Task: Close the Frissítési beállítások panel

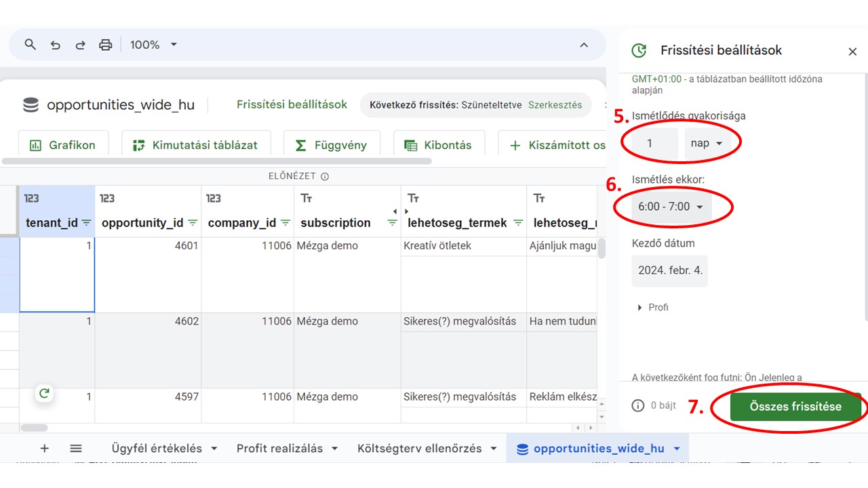Action: coord(852,52)
